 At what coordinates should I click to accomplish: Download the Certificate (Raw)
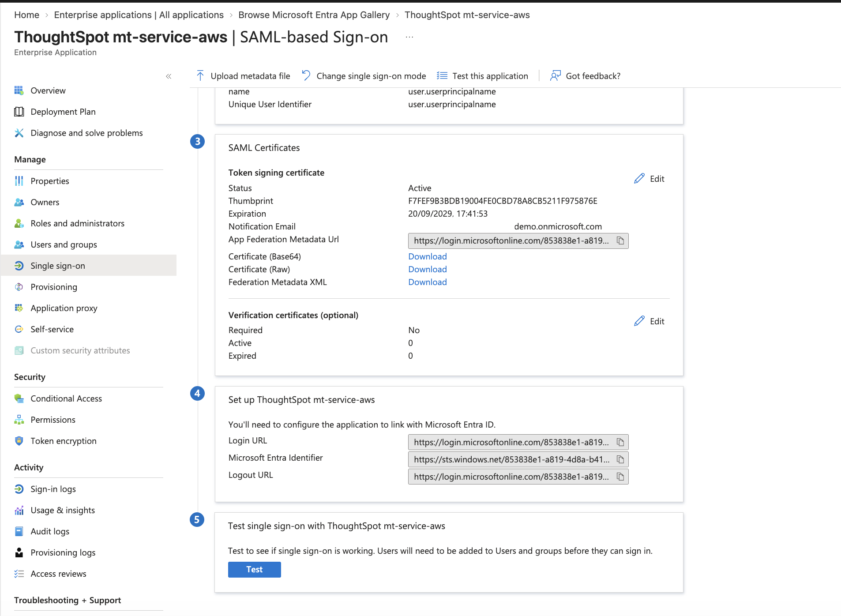click(x=428, y=269)
